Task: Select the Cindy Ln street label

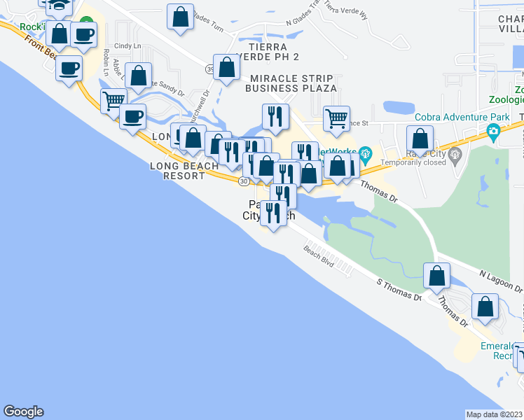Action: click(127, 46)
